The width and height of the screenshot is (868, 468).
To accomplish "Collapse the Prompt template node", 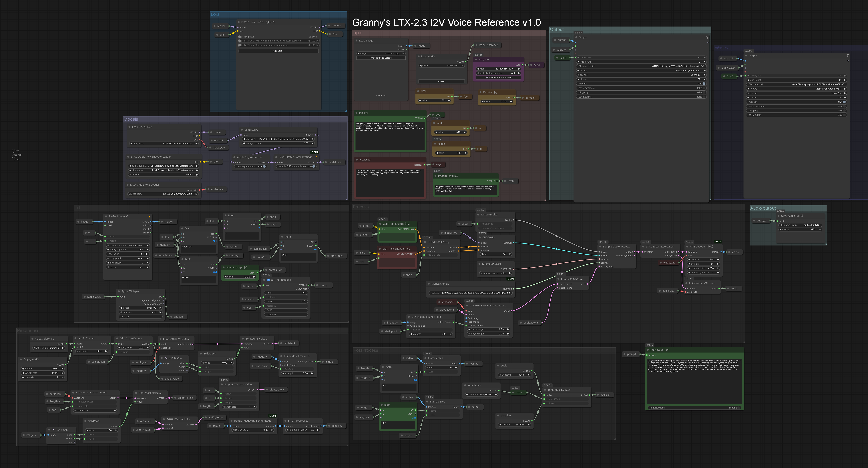I will pos(435,176).
